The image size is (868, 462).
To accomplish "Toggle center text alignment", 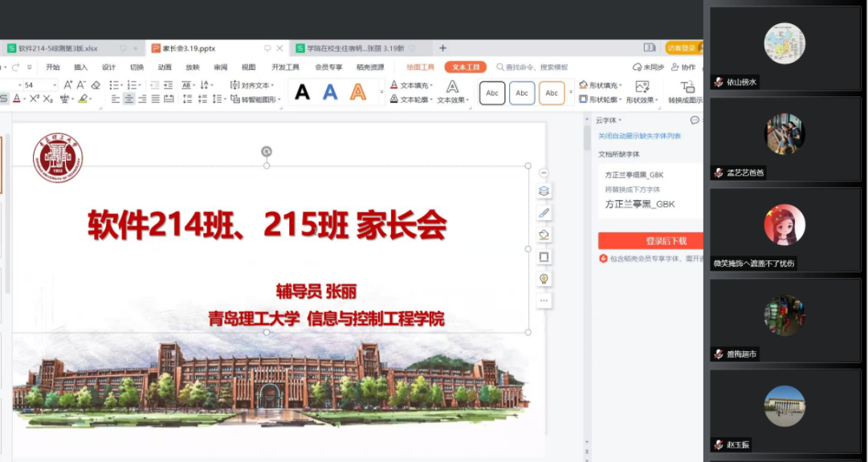I will 128,99.
